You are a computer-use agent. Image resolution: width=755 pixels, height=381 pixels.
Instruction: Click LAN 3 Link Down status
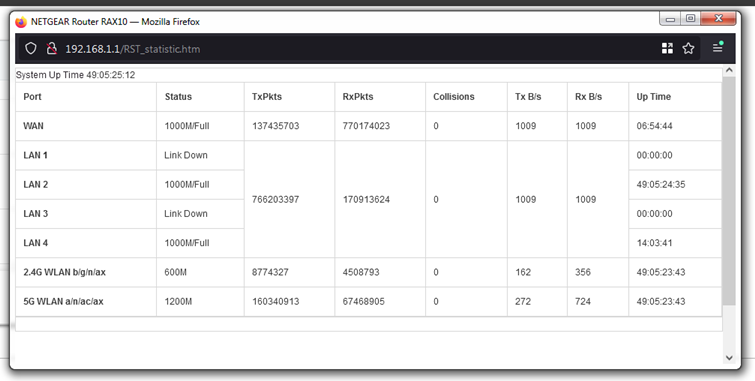coord(186,213)
